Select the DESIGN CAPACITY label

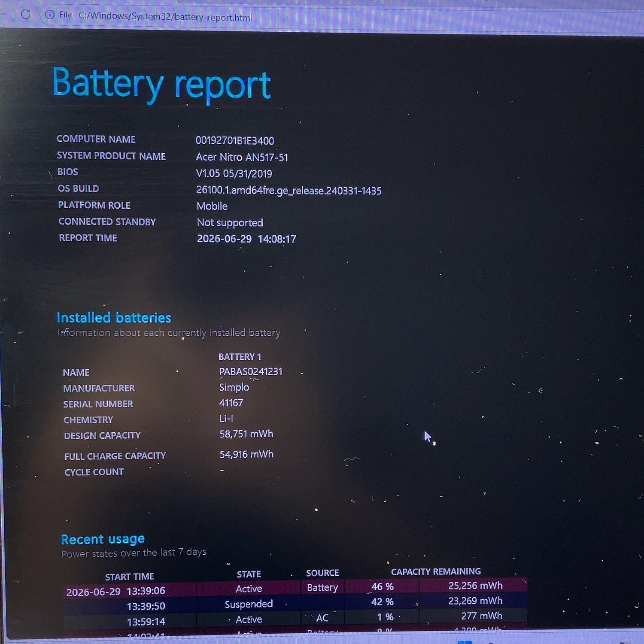[102, 436]
